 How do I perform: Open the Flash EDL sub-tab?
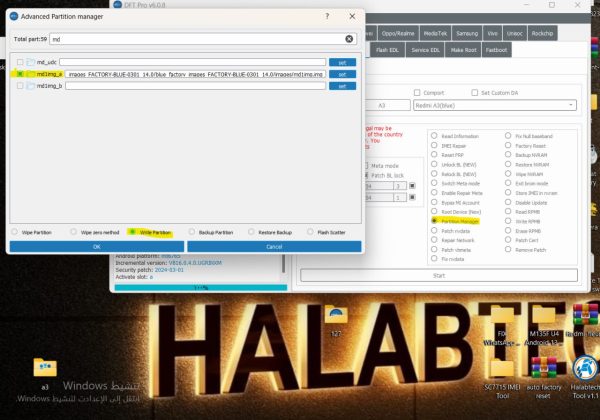(387, 50)
